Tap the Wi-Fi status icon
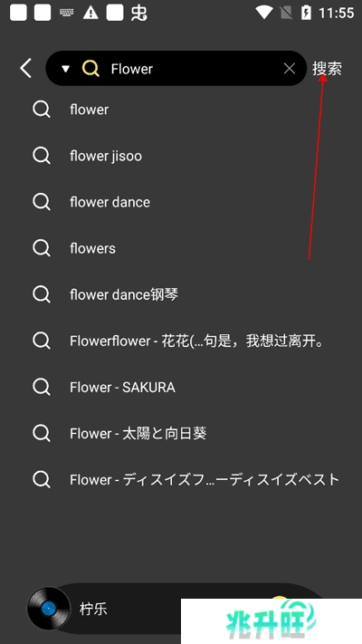The height and width of the screenshot is (644, 362). [263, 13]
